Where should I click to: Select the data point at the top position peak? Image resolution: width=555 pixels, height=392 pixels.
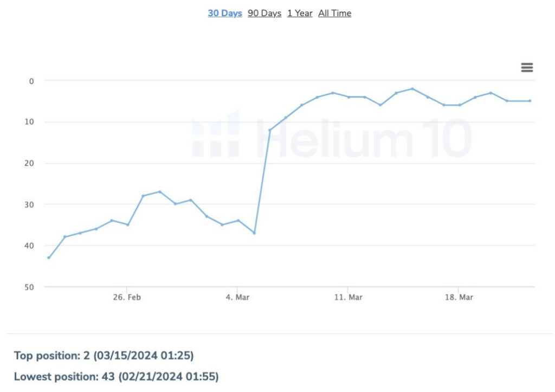[412, 88]
